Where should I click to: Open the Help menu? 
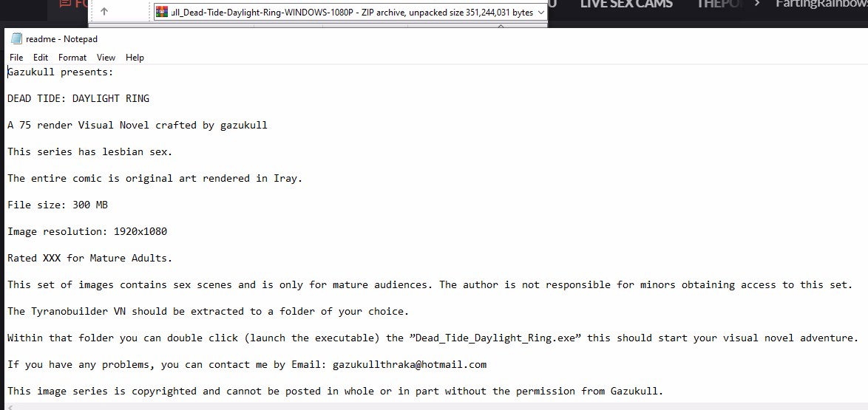point(135,58)
